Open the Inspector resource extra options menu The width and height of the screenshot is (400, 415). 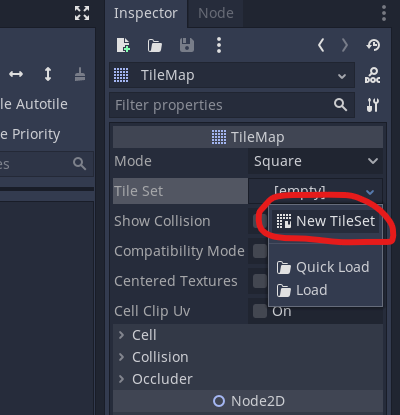219,45
